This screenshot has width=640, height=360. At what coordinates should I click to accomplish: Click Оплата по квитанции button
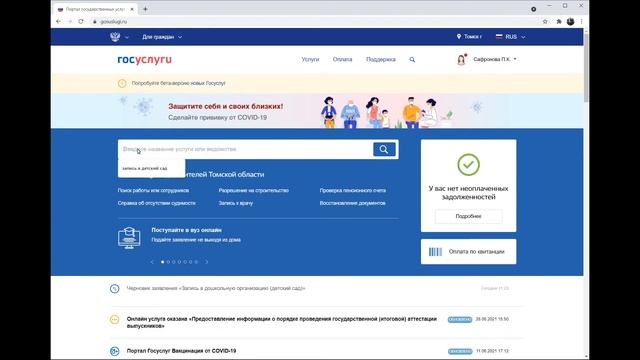pos(469,252)
